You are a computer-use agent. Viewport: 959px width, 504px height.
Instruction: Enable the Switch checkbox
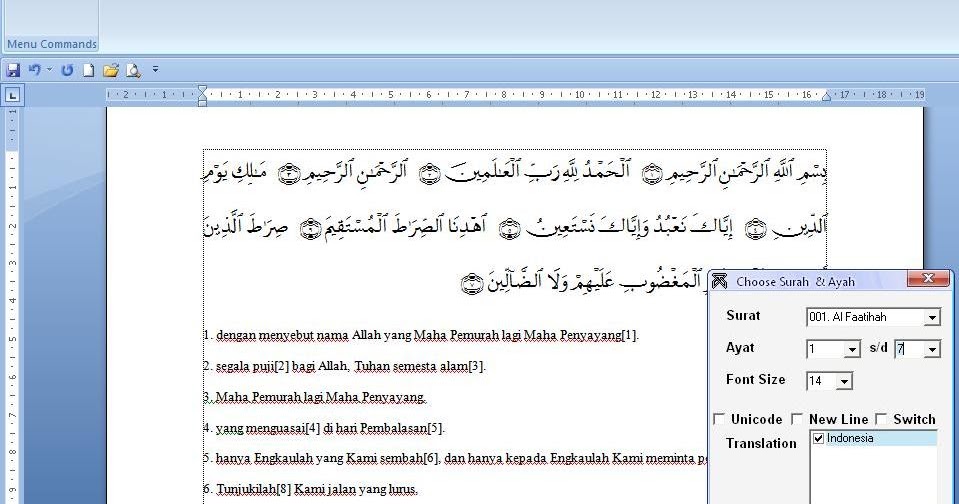[881, 420]
